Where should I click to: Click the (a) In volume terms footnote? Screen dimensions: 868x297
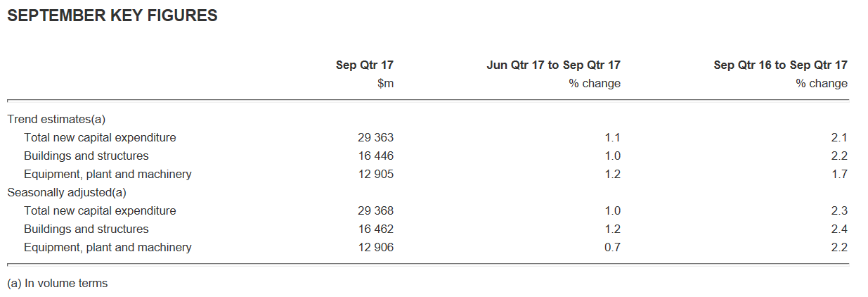pyautogui.click(x=57, y=284)
